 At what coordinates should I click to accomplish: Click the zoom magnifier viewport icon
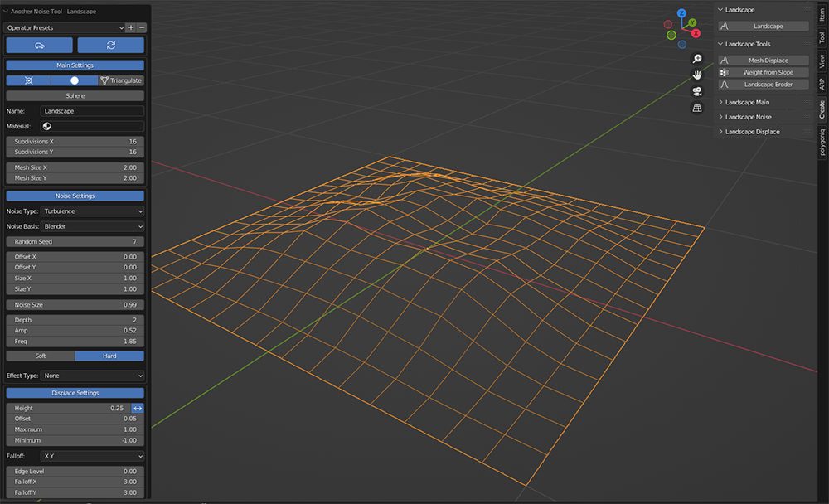pyautogui.click(x=697, y=59)
